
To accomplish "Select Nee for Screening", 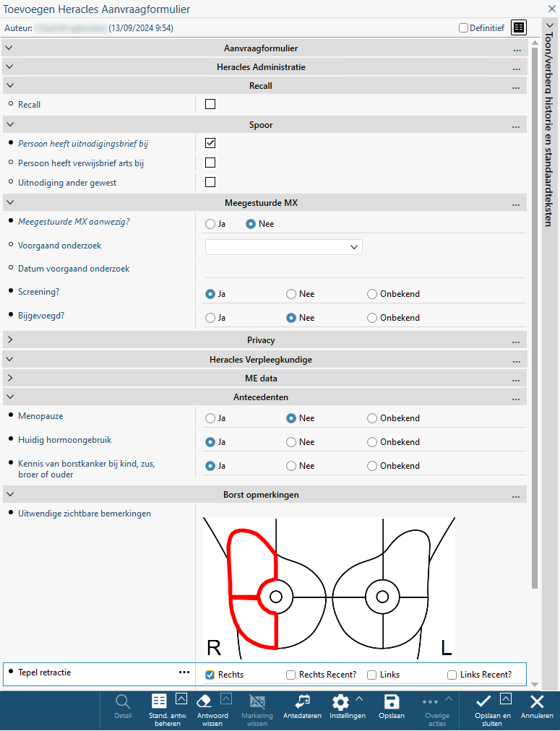I will (x=291, y=294).
